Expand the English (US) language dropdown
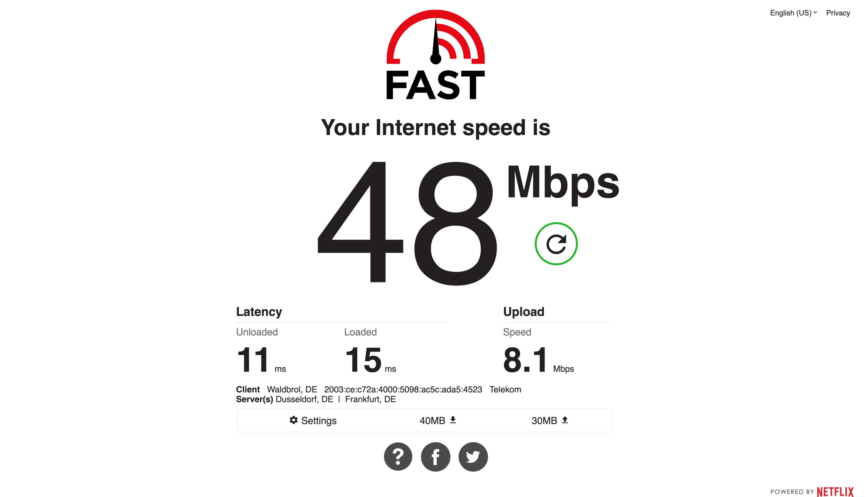The height and width of the screenshot is (497, 868). coord(793,13)
